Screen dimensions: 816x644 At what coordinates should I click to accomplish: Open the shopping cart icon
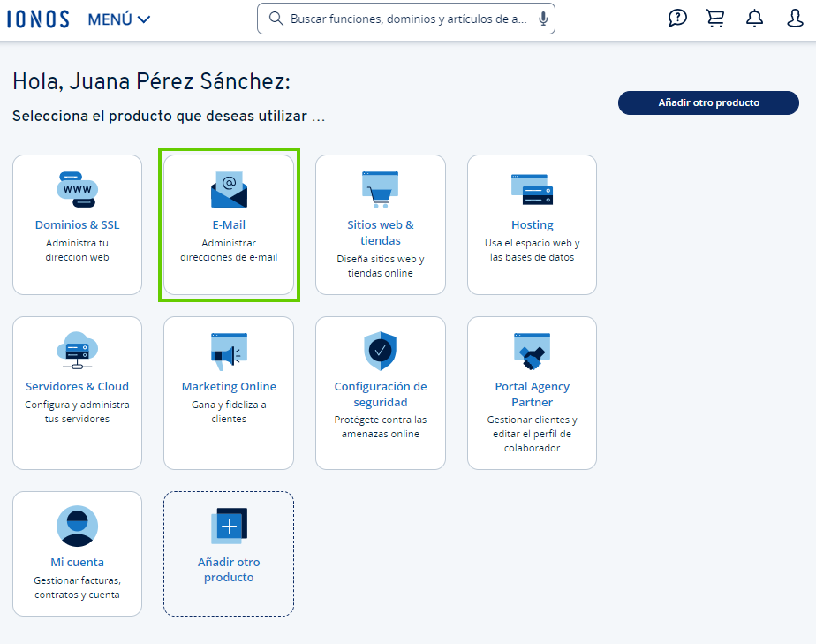pos(715,19)
